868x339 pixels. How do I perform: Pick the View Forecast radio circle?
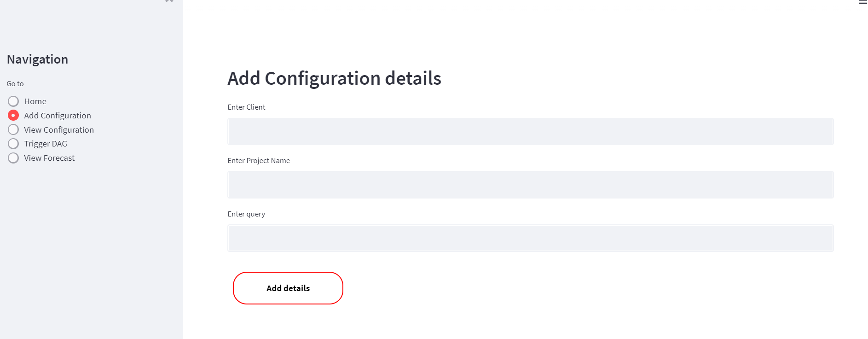tap(13, 158)
